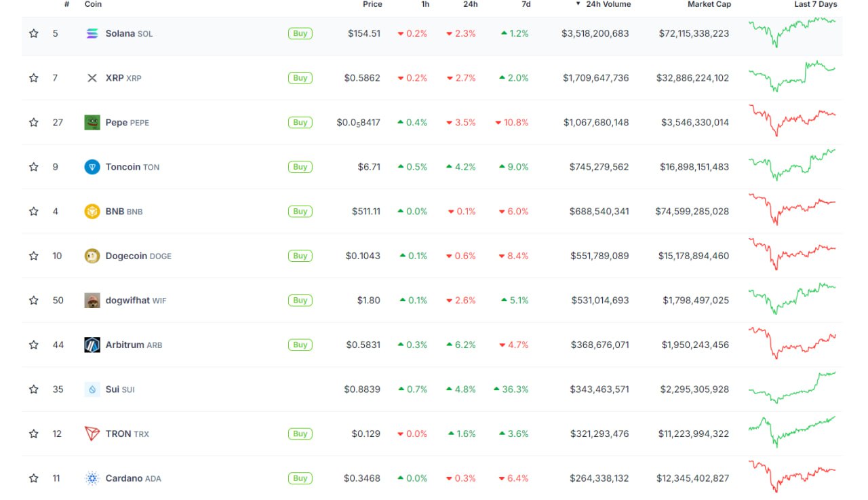Toggle the favorite star for Cardano
This screenshot has height=500, width=868.
pos(34,478)
